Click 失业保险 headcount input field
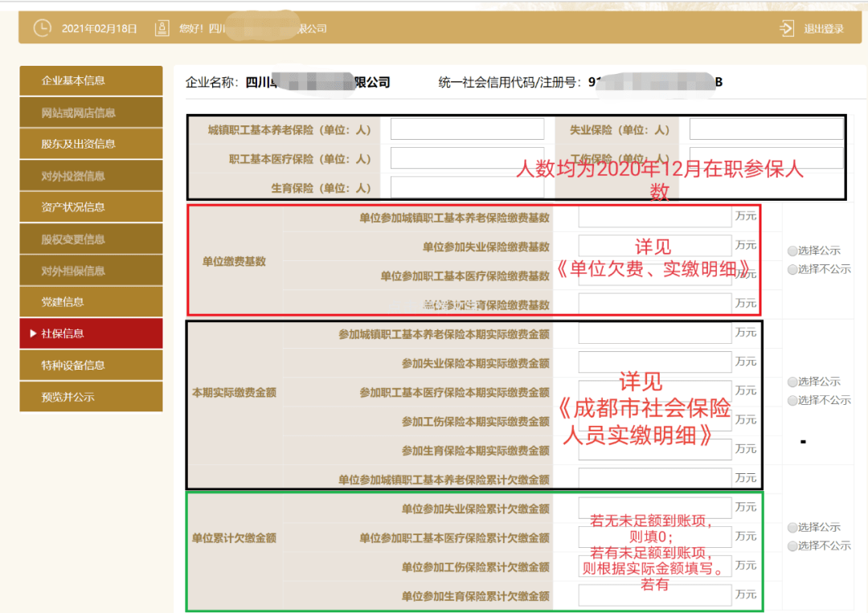Image resolution: width=868 pixels, height=613 pixels. coord(766,129)
